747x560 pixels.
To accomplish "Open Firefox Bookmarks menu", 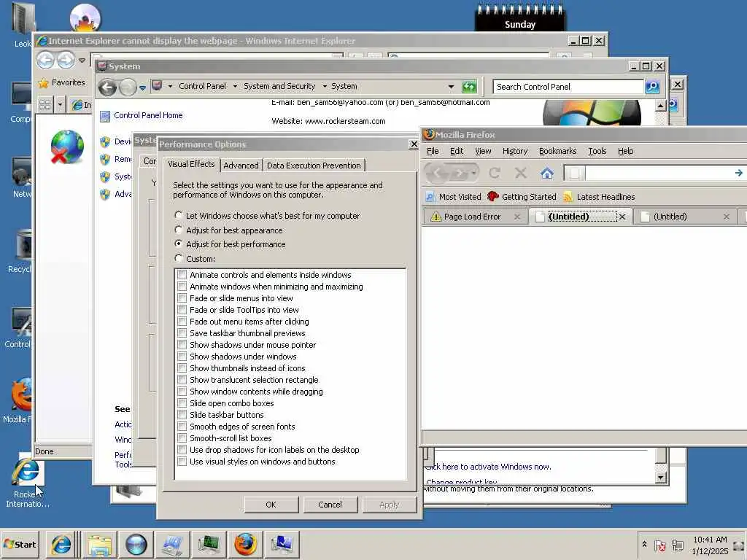I will 557,151.
